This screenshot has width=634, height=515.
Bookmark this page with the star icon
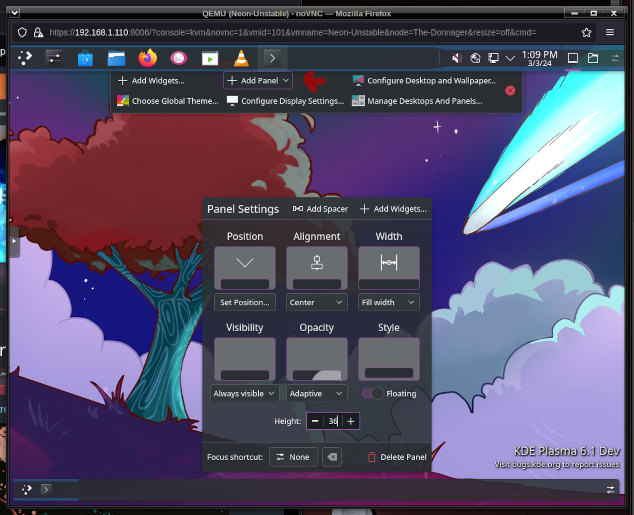[586, 32]
